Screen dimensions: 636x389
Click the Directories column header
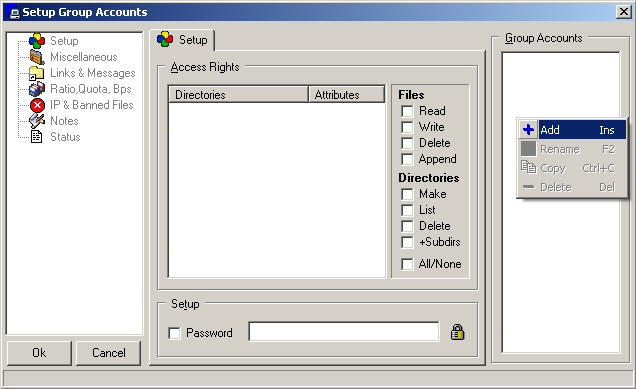(x=238, y=95)
